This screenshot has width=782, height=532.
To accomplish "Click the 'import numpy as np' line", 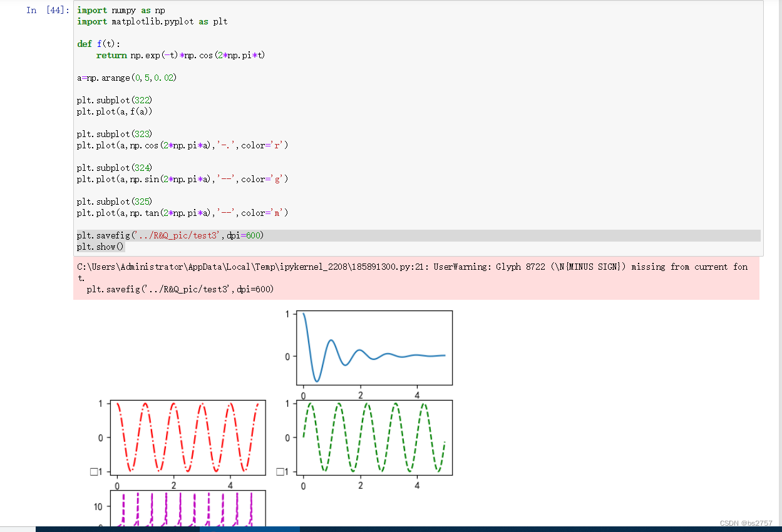I will pyautogui.click(x=121, y=11).
